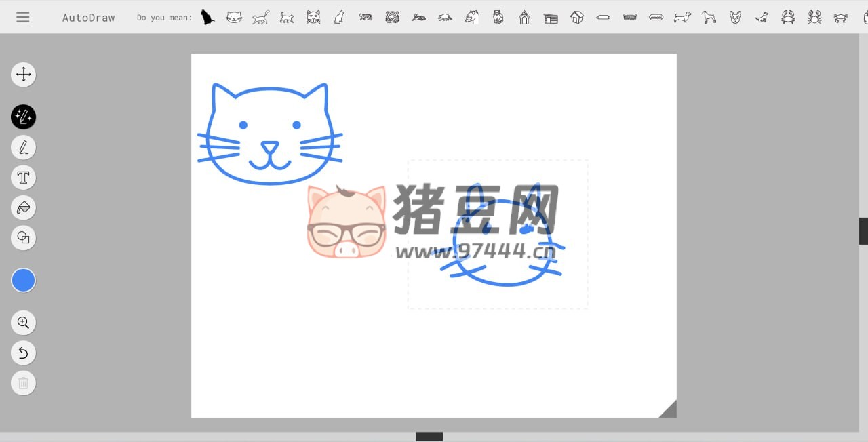Click the clean cat face drawing on canvas

click(x=270, y=134)
